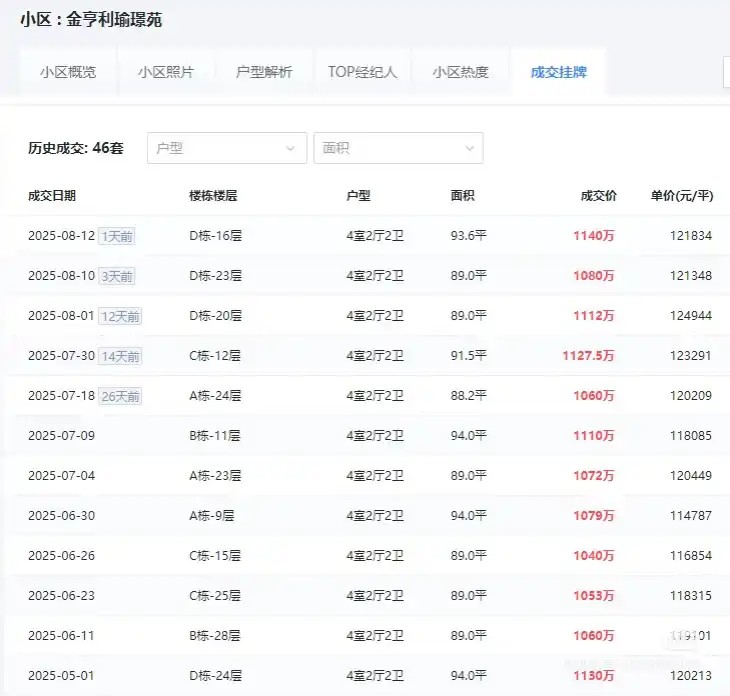The image size is (730, 696).
Task: Click the 成交价 column header
Action: [x=598, y=196]
